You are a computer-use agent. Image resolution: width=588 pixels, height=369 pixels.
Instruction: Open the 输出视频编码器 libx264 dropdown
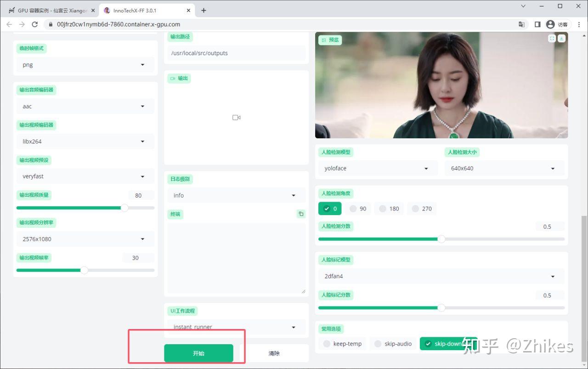click(85, 142)
